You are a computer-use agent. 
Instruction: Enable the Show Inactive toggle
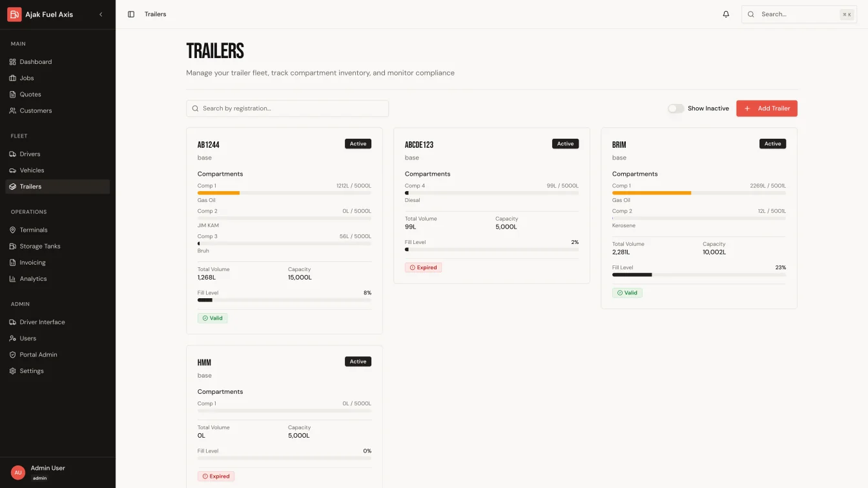676,108
